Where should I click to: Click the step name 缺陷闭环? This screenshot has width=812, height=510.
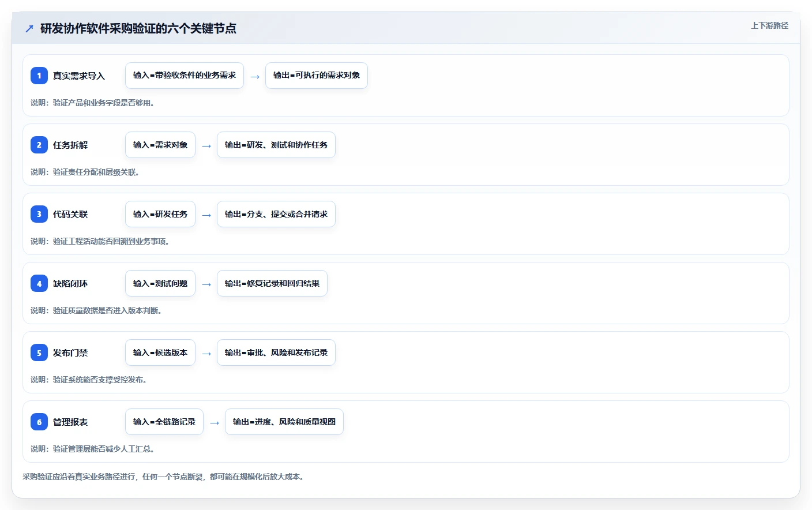tap(70, 284)
